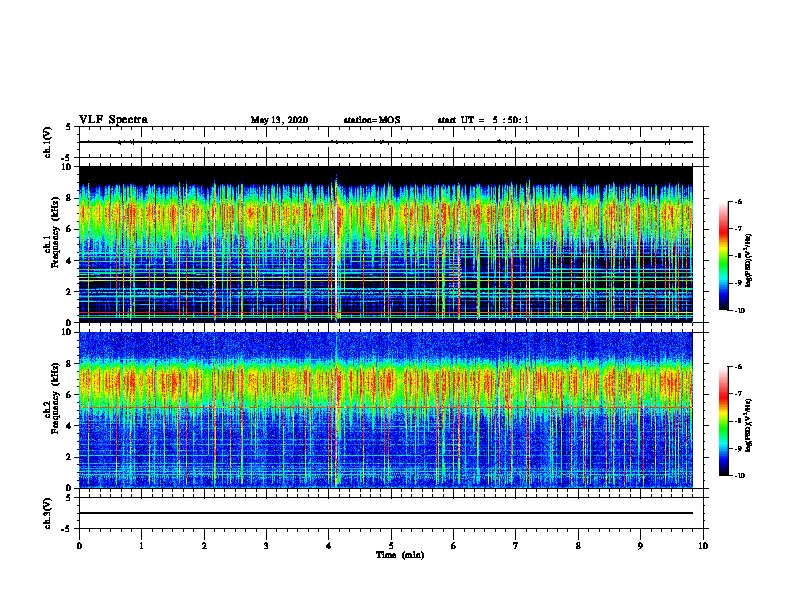The image size is (792, 612).
Task: Click the "-10" label on ch.2 color scale
Action: pos(739,476)
